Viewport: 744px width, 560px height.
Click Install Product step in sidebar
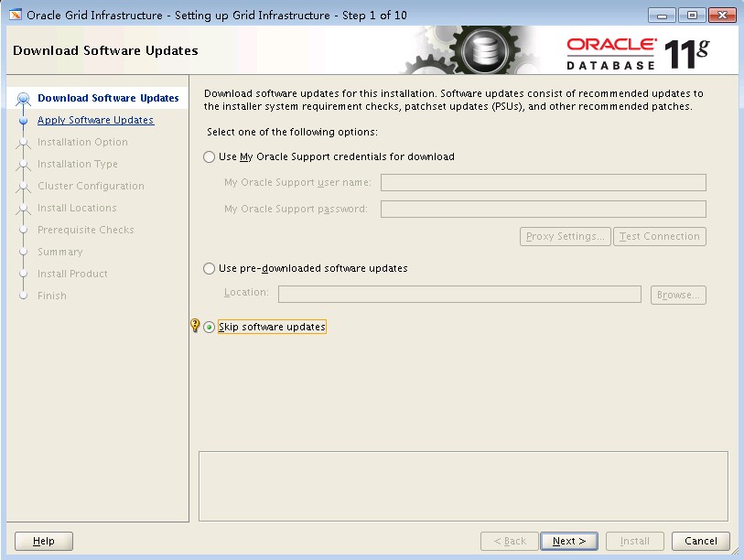coord(72,274)
